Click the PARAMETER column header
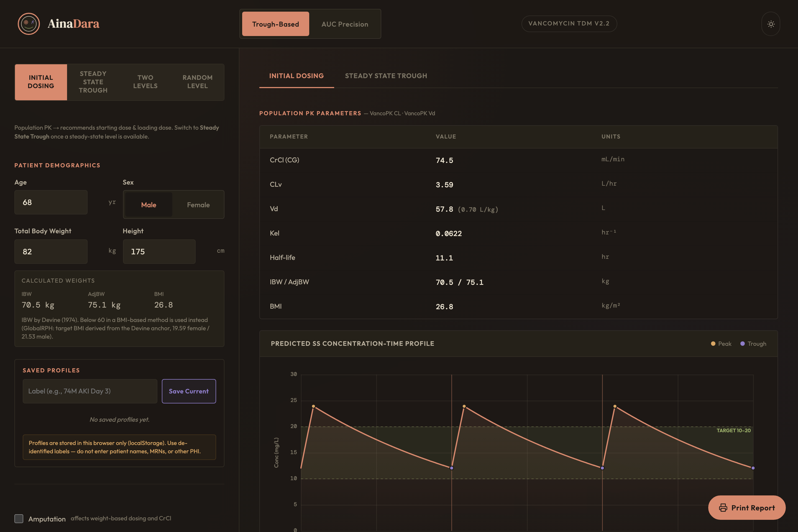Screen dimensions: 798x532 (x=289, y=136)
